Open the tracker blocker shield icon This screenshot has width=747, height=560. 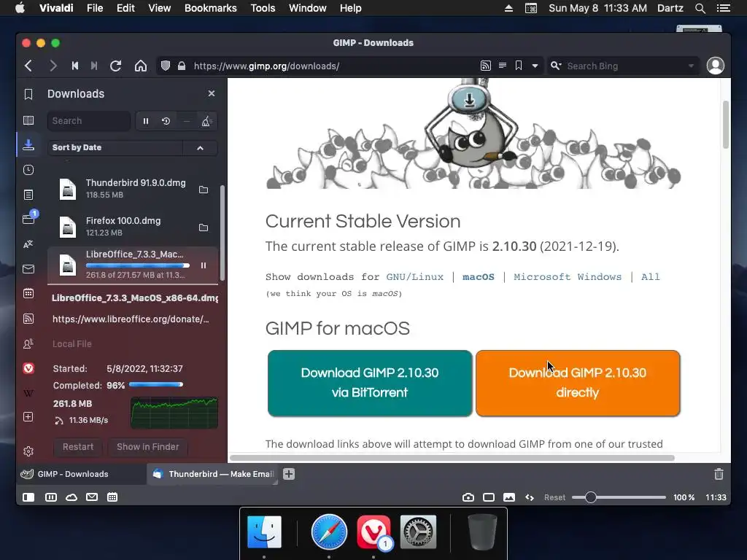pos(166,66)
